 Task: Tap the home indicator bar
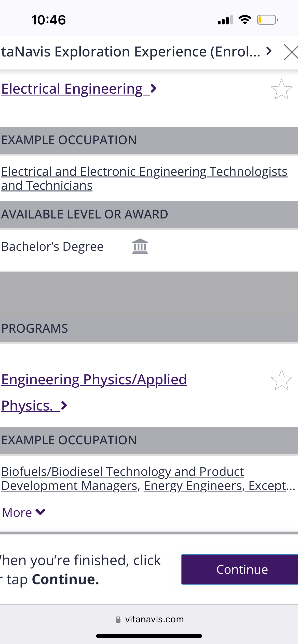coord(149,636)
